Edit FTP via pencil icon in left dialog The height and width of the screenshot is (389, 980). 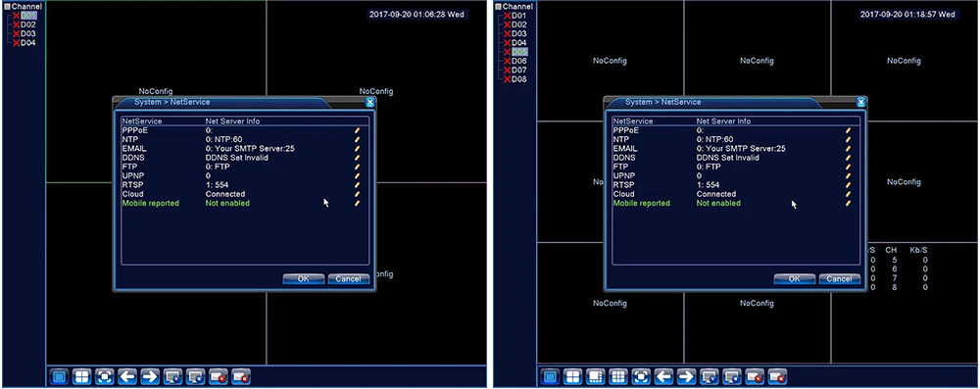[x=358, y=167]
